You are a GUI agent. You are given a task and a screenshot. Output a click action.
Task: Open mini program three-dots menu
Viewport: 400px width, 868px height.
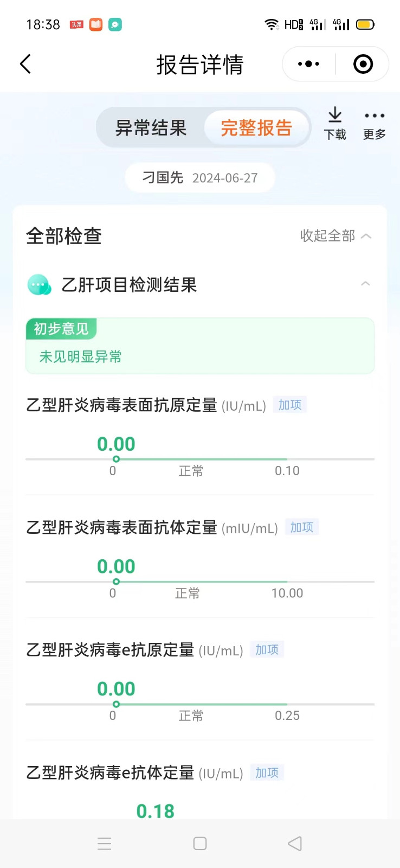308,64
